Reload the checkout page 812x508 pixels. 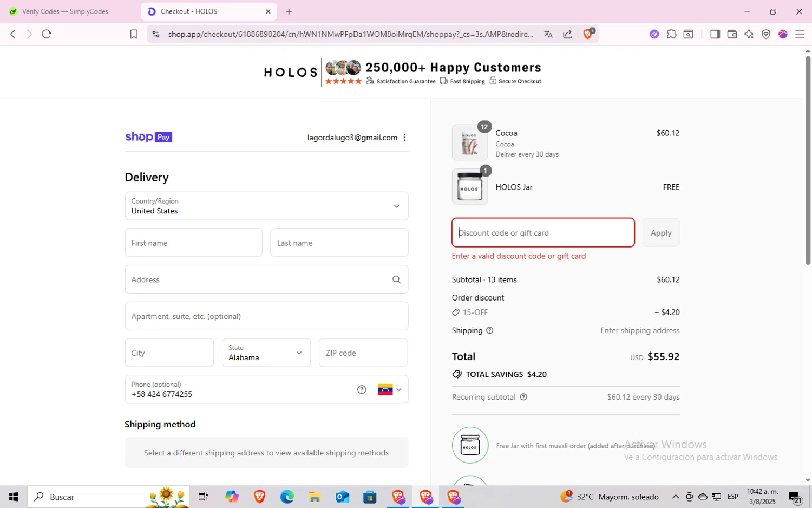click(x=47, y=34)
